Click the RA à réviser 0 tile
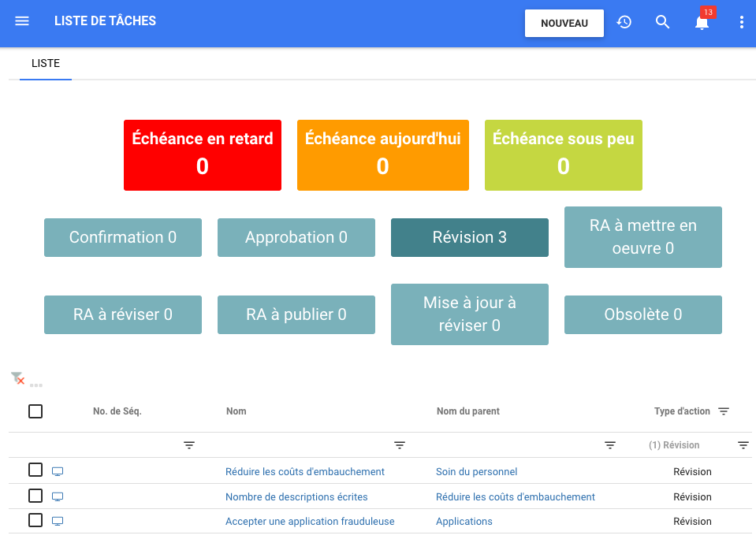 tap(123, 314)
